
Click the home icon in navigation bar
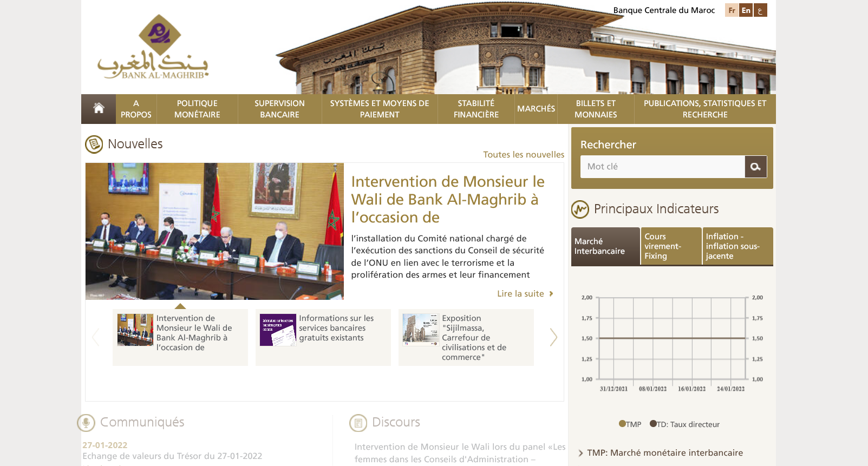tap(99, 109)
